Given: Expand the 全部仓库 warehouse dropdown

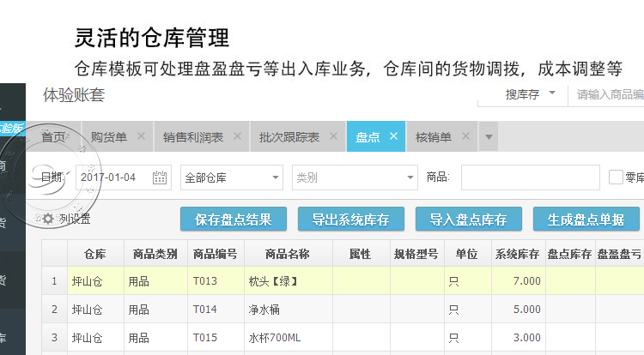Looking at the screenshot, I should coord(232,177).
